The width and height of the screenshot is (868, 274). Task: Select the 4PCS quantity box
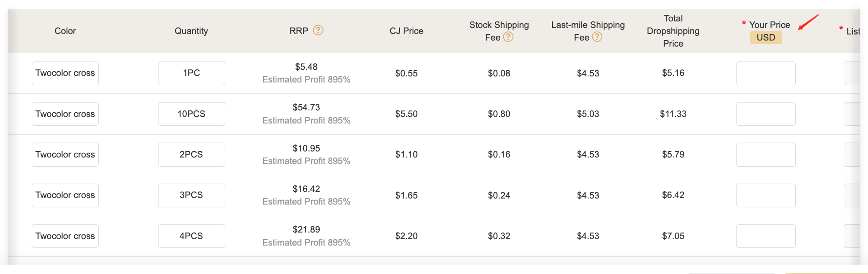tap(191, 236)
